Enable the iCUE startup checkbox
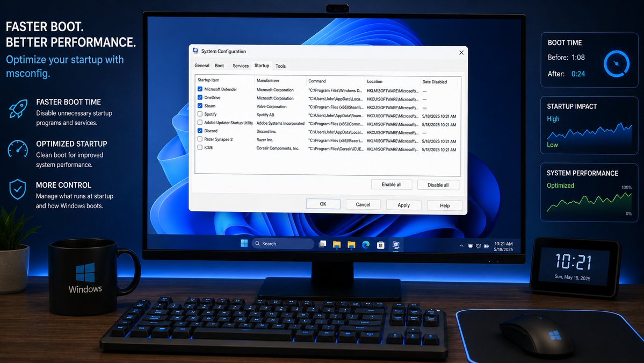The image size is (644, 363). pos(200,147)
